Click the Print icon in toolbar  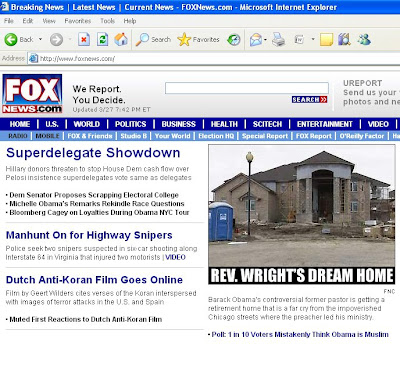(279, 40)
